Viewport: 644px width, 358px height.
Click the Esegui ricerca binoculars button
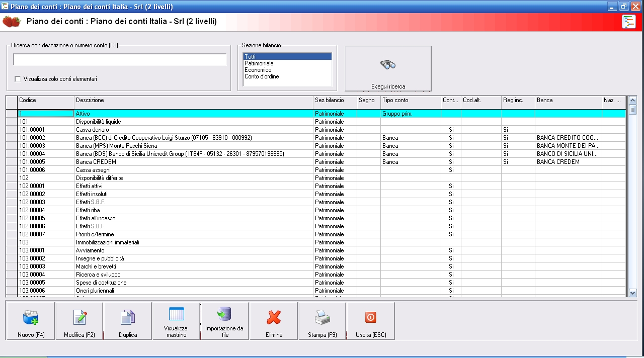tap(388, 68)
